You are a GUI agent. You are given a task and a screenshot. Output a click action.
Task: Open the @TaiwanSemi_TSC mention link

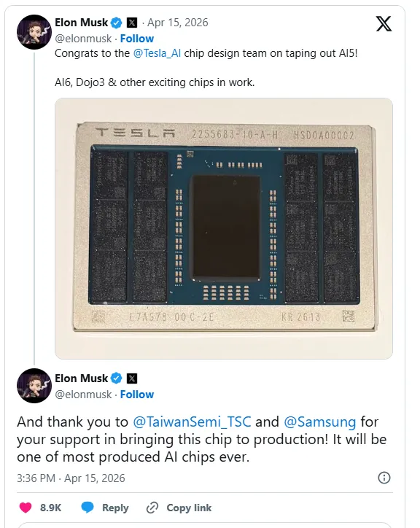192,422
